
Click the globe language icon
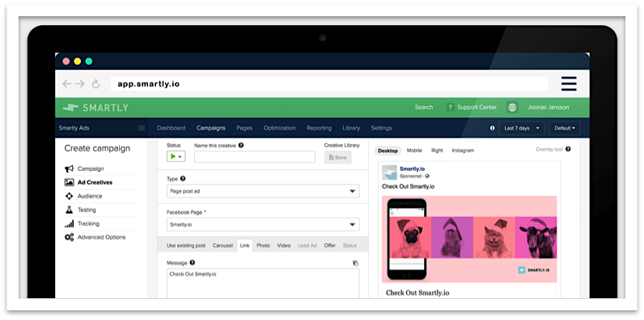pyautogui.click(x=512, y=108)
